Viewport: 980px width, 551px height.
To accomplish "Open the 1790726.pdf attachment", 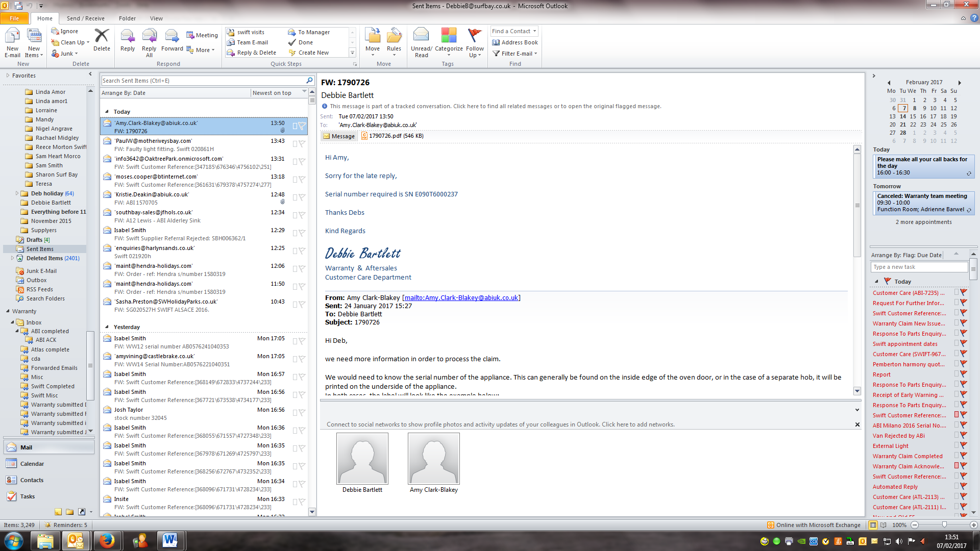I will pyautogui.click(x=392, y=136).
